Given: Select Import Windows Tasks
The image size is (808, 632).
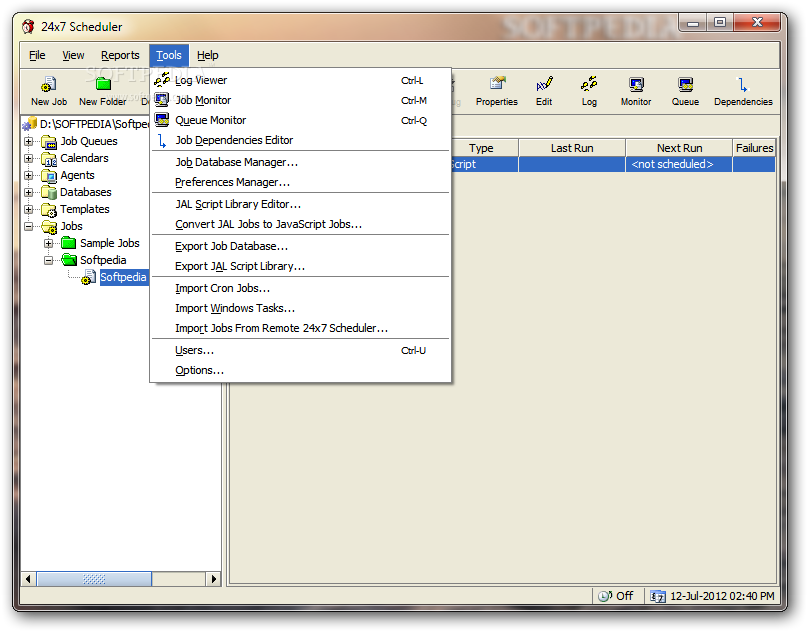Looking at the screenshot, I should click(x=300, y=308).
